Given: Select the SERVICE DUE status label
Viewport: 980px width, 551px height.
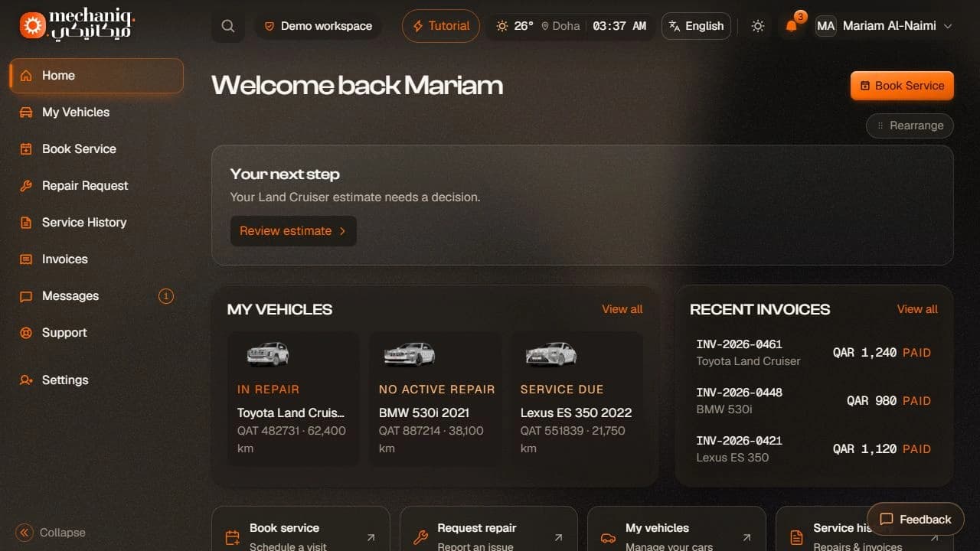Looking at the screenshot, I should (562, 390).
